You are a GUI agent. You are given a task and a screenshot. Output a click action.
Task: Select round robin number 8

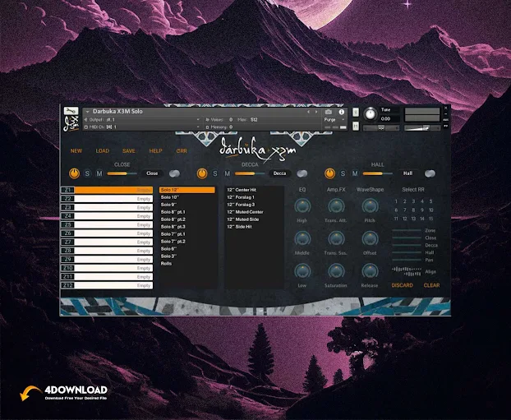point(413,210)
